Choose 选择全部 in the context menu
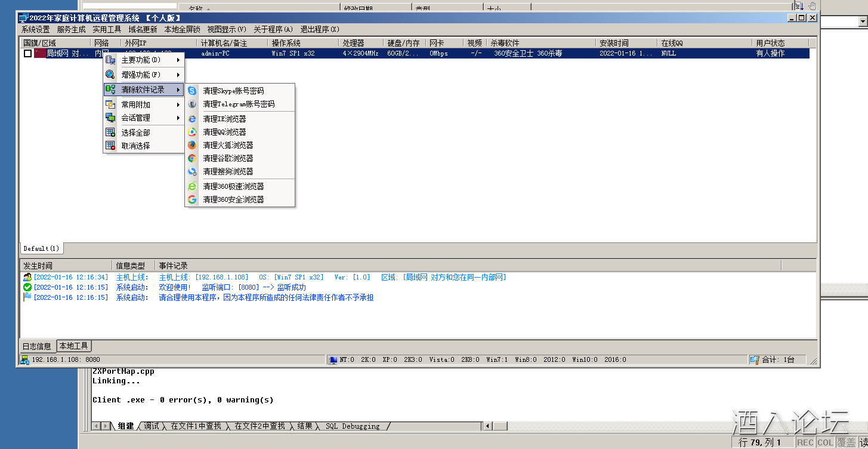Image resolution: width=868 pixels, height=449 pixels. (144, 133)
